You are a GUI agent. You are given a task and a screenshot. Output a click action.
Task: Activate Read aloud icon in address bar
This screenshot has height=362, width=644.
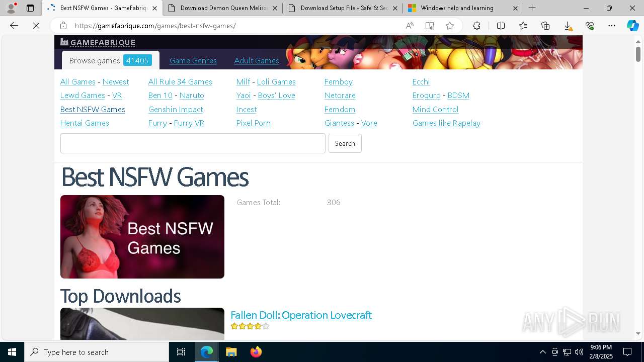(410, 26)
